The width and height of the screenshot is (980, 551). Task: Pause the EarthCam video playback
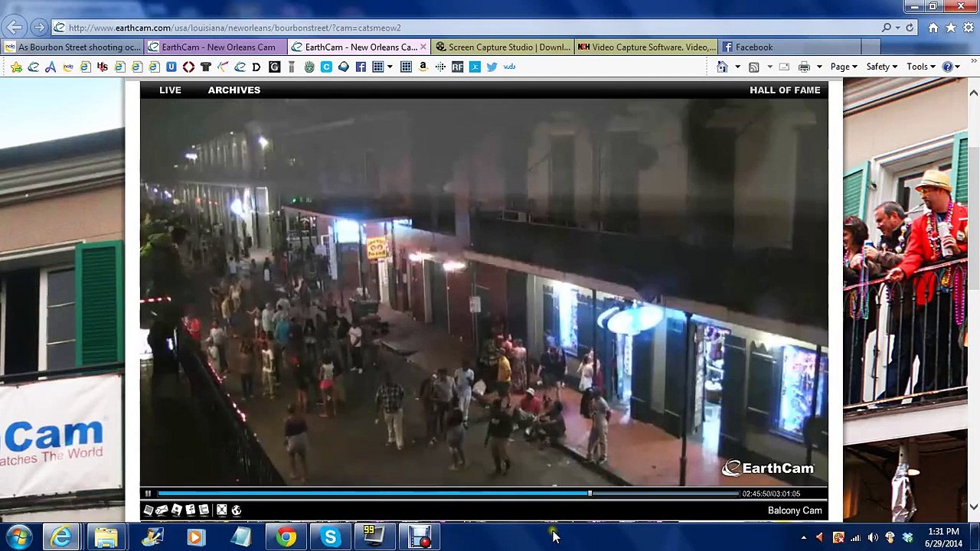148,494
